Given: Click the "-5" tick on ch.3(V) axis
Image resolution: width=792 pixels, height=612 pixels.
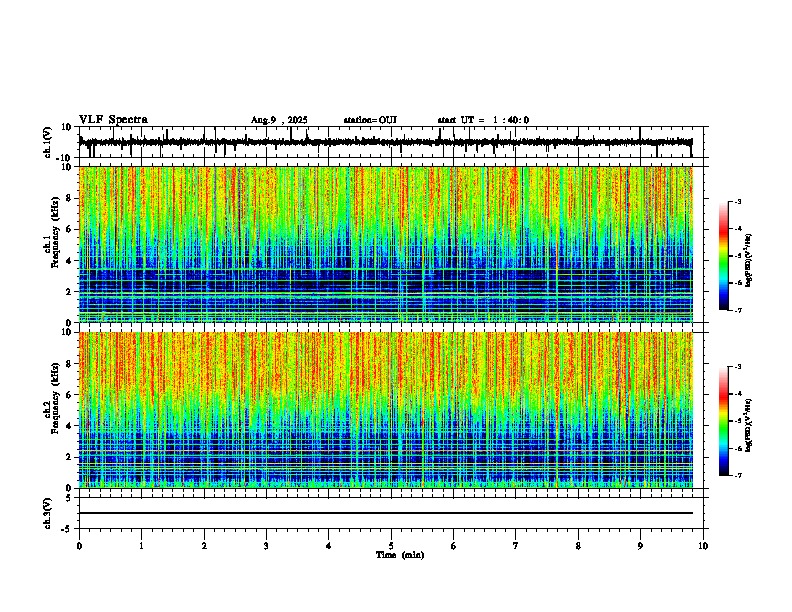Looking at the screenshot, I should (66, 529).
